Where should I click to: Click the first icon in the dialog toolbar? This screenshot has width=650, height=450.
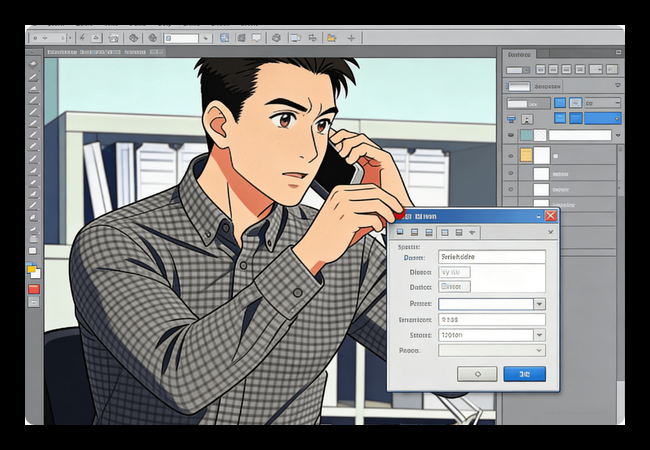(402, 232)
